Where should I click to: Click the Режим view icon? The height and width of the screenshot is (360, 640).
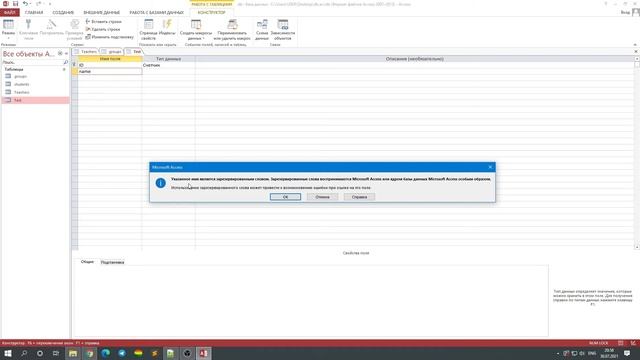tap(8, 25)
